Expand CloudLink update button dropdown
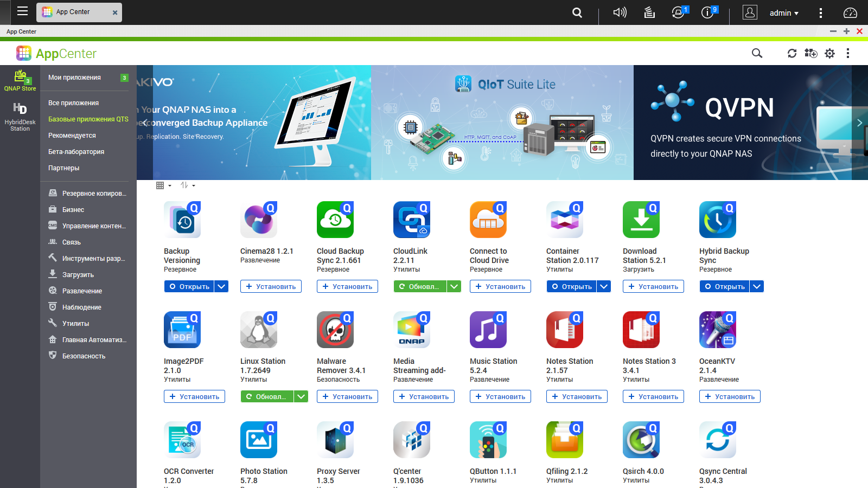 454,286
